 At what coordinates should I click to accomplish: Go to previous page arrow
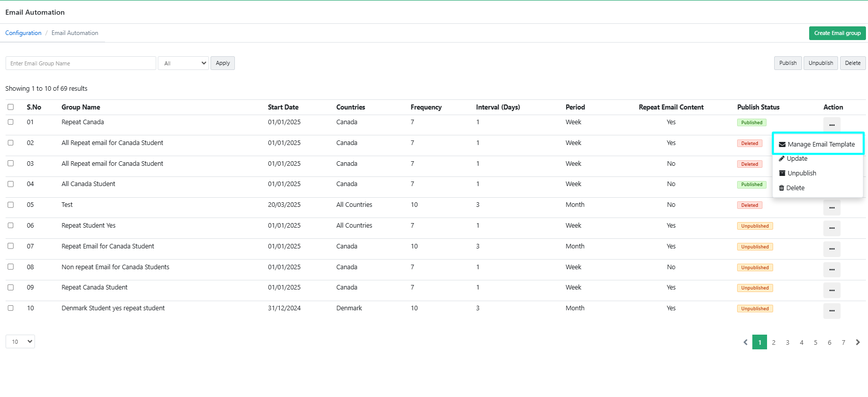(x=745, y=342)
